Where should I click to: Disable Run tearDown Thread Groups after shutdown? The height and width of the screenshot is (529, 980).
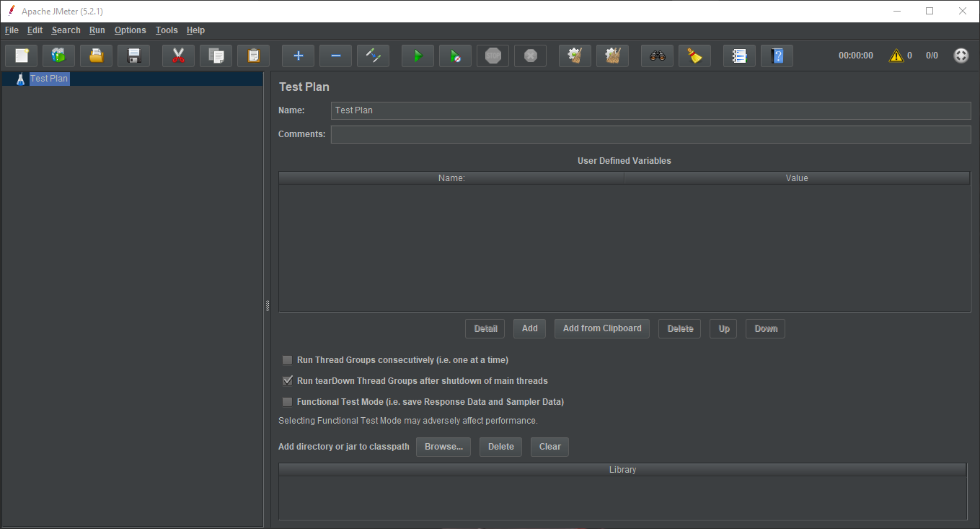point(287,380)
